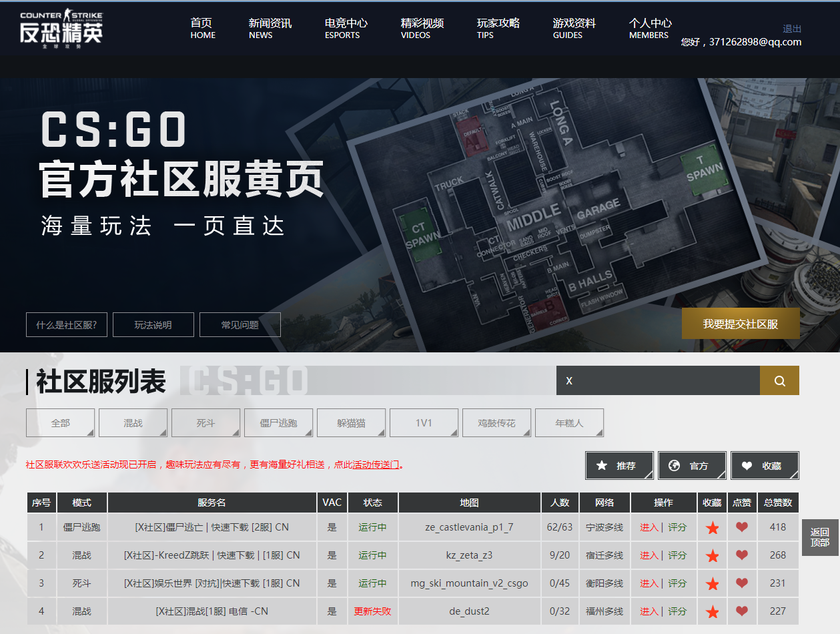Show recommended servers with star 推荐 button
This screenshot has height=634, width=840.
619,466
